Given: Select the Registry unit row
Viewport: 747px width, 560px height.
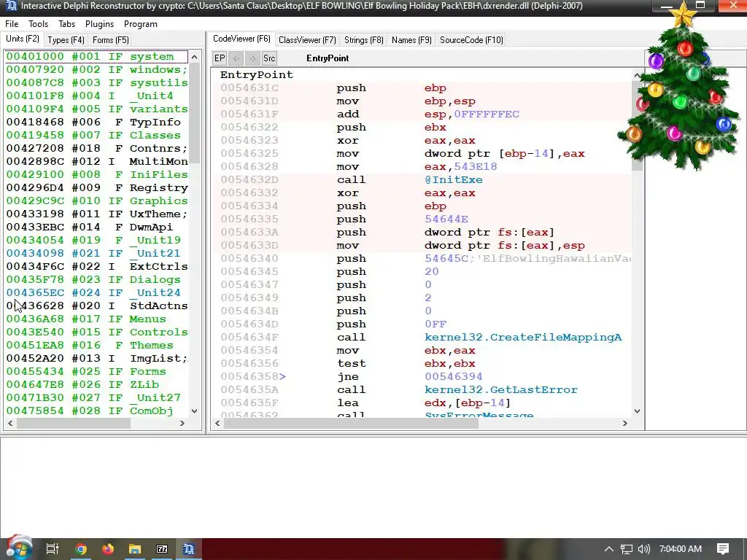Looking at the screenshot, I should [96, 187].
